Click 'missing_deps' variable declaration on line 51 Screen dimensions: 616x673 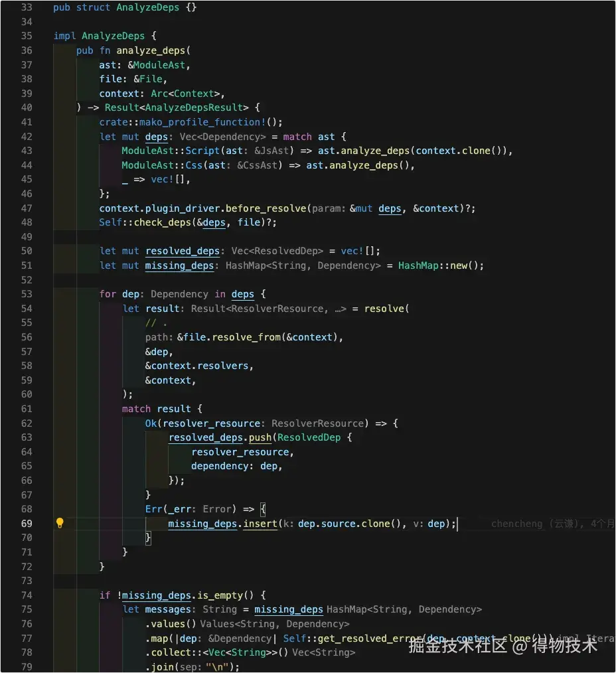pyautogui.click(x=179, y=265)
